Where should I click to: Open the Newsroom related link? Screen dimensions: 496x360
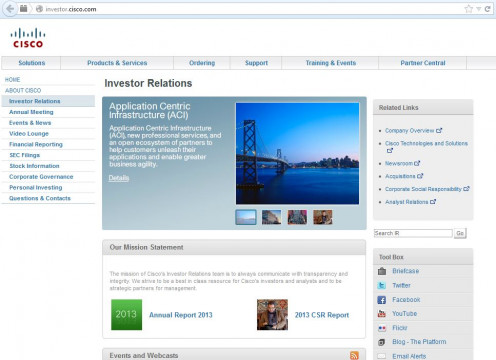pyautogui.click(x=399, y=163)
